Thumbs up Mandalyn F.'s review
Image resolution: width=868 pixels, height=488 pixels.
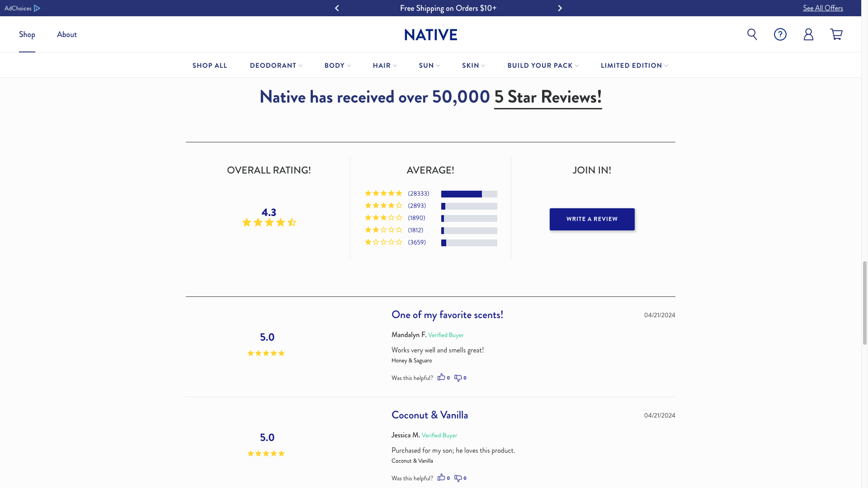coord(441,377)
